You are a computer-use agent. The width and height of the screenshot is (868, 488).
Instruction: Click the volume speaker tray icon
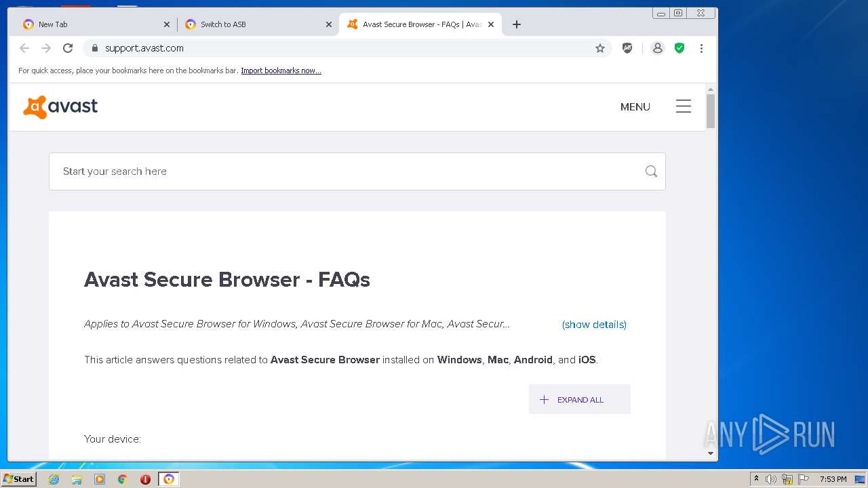click(x=770, y=479)
